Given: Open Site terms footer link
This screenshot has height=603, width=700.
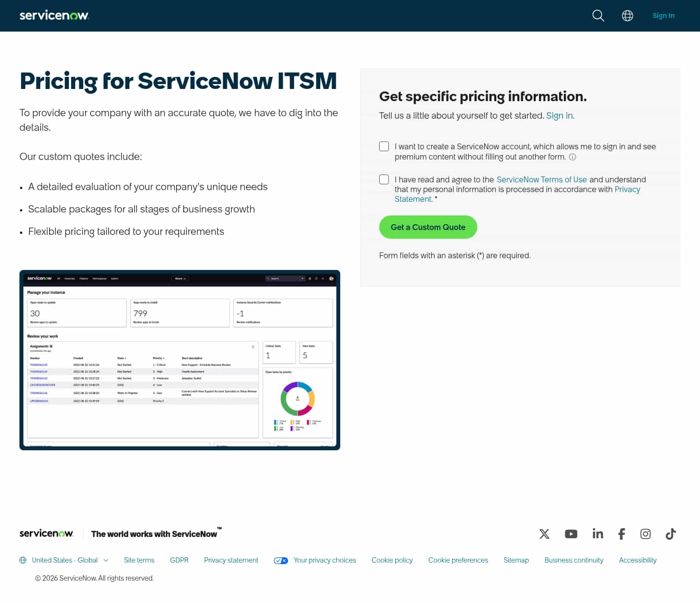Looking at the screenshot, I should coord(139,560).
